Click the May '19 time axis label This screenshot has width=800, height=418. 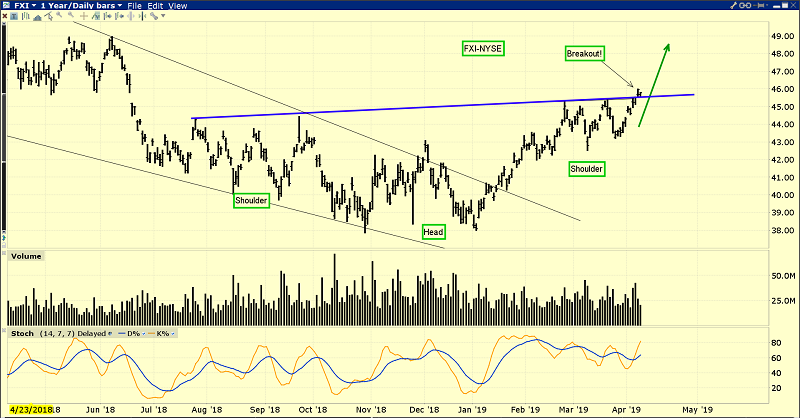click(x=697, y=410)
